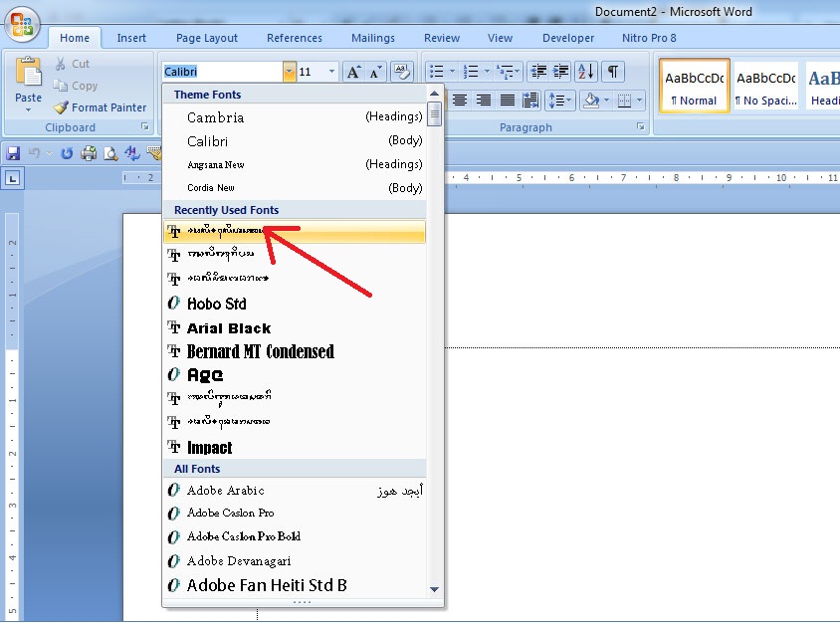Screen dimensions: 840x623
Task: Click the tab selector L icon
Action: (x=13, y=178)
